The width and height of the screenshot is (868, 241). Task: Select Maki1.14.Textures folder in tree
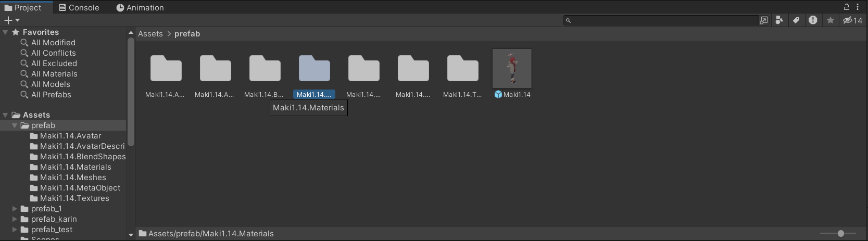coord(74,198)
